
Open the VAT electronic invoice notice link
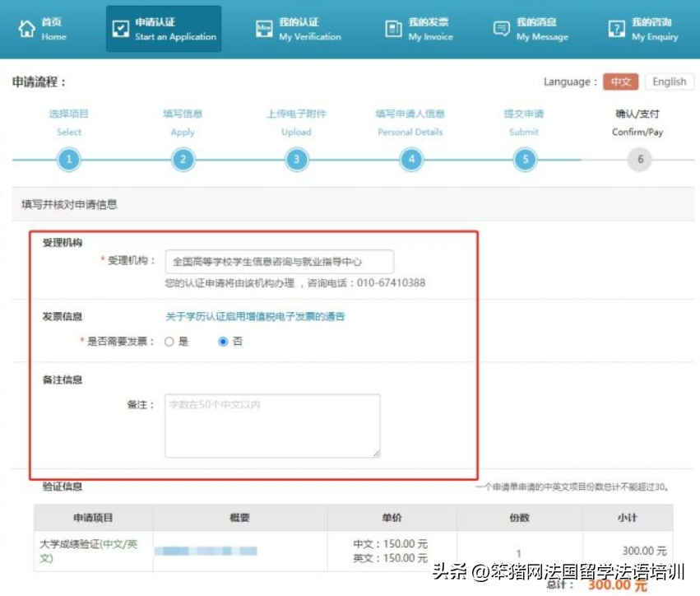(255, 316)
